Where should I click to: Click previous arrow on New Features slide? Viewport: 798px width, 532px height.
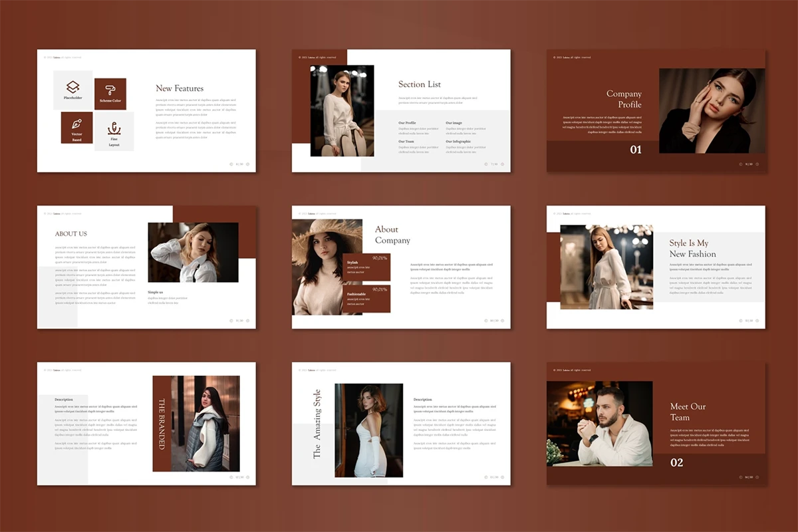click(231, 164)
